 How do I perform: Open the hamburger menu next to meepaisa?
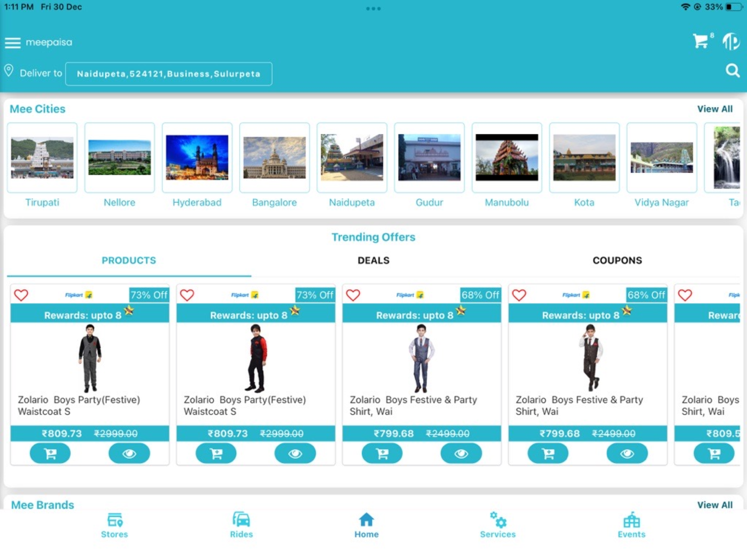coord(13,43)
